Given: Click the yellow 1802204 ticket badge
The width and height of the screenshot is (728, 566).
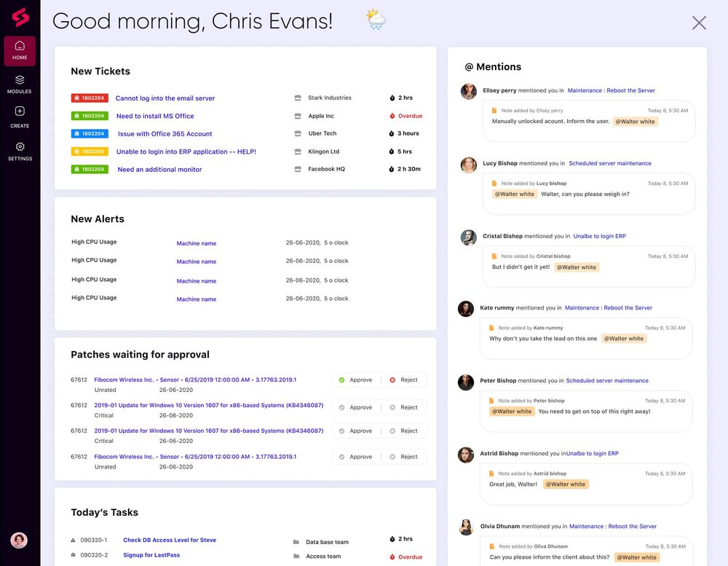Looking at the screenshot, I should (x=90, y=152).
